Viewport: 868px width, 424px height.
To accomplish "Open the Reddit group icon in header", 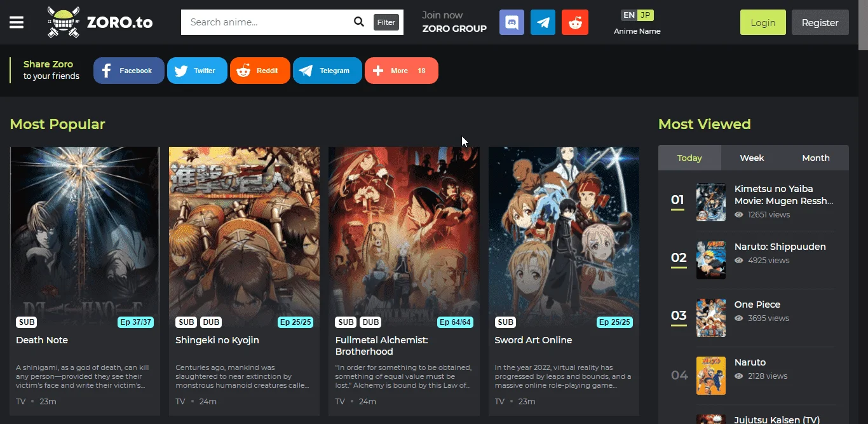I will coord(575,22).
